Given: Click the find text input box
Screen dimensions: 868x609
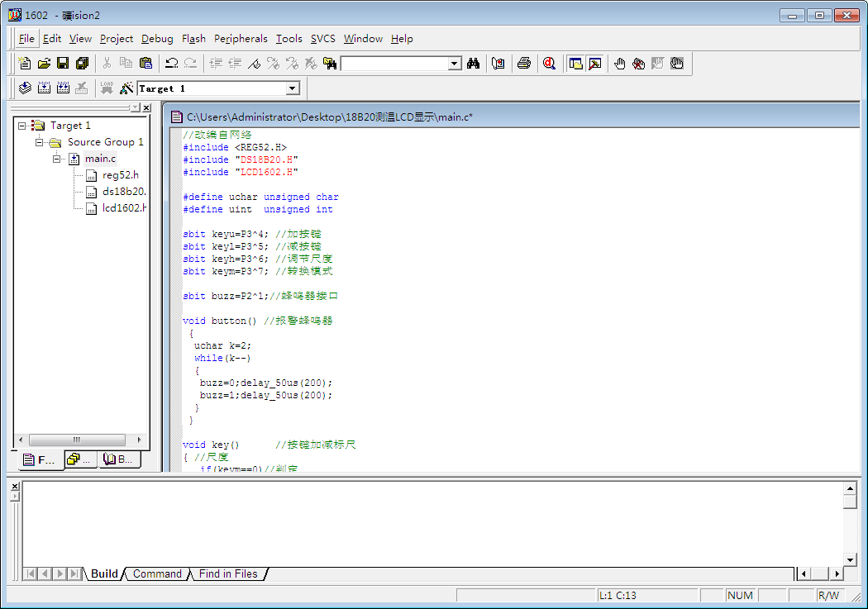Looking at the screenshot, I should pyautogui.click(x=394, y=64).
